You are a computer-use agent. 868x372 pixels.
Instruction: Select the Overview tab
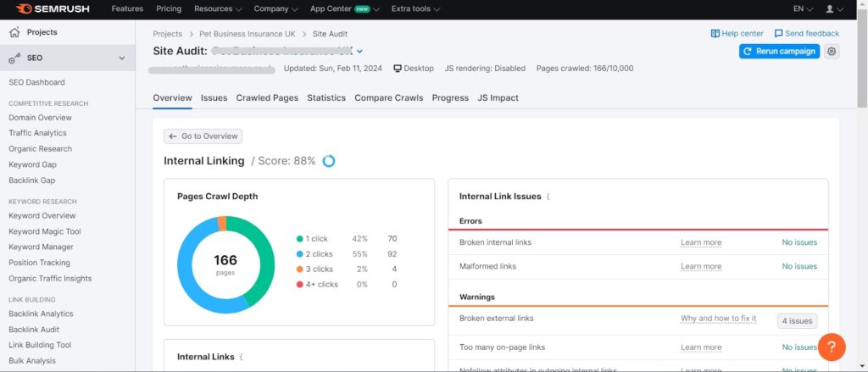point(173,98)
